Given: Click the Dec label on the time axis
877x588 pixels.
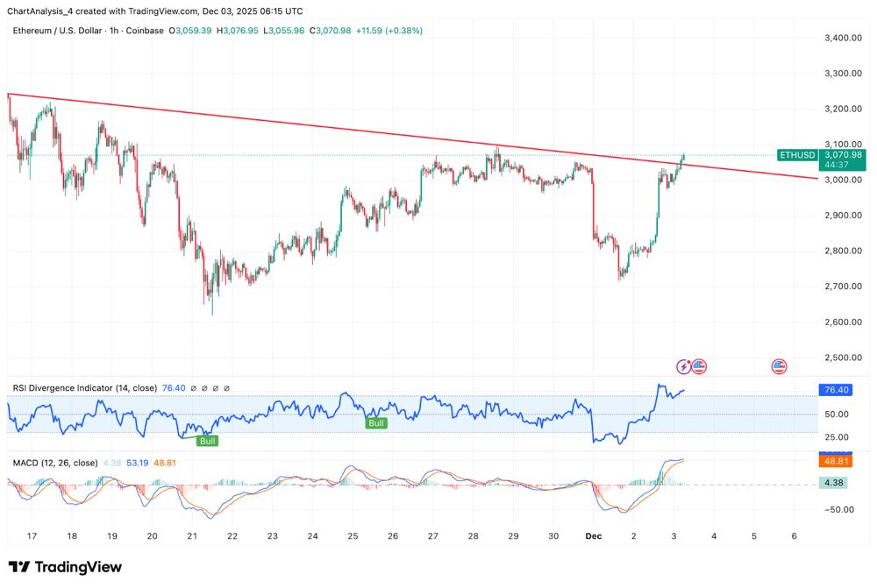Looking at the screenshot, I should [593, 535].
